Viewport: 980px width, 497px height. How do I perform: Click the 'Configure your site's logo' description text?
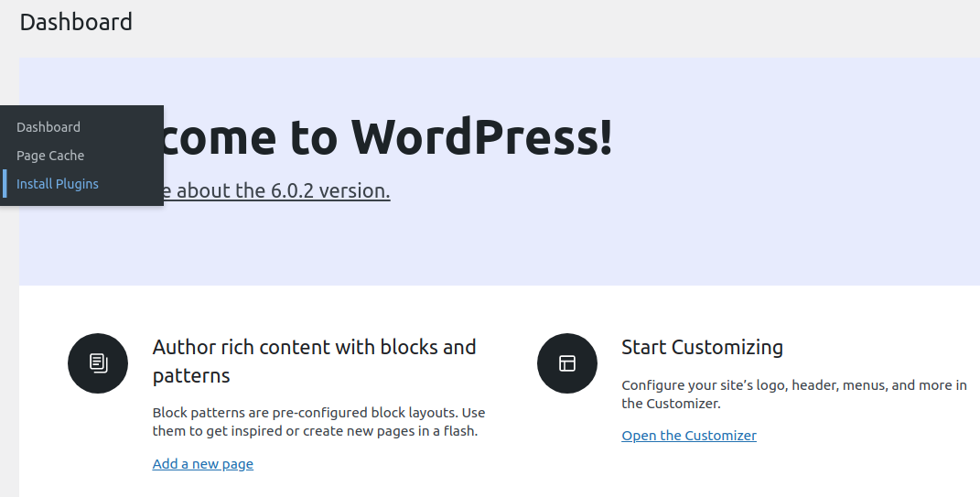[x=793, y=394]
